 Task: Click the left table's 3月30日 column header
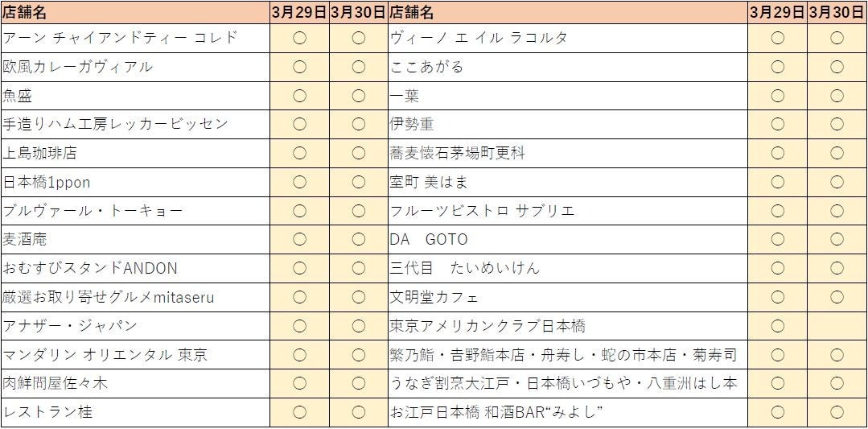click(359, 12)
